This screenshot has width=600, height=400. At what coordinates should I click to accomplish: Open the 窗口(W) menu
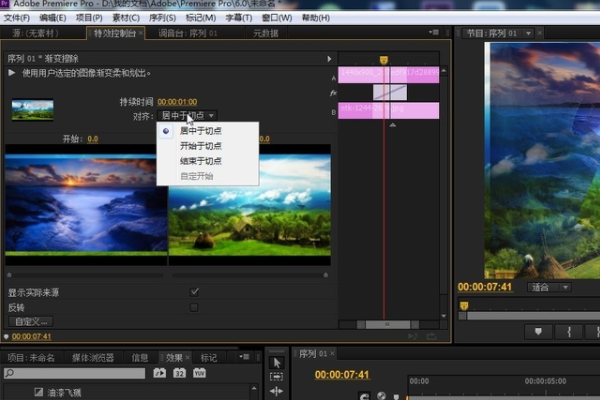click(x=277, y=18)
